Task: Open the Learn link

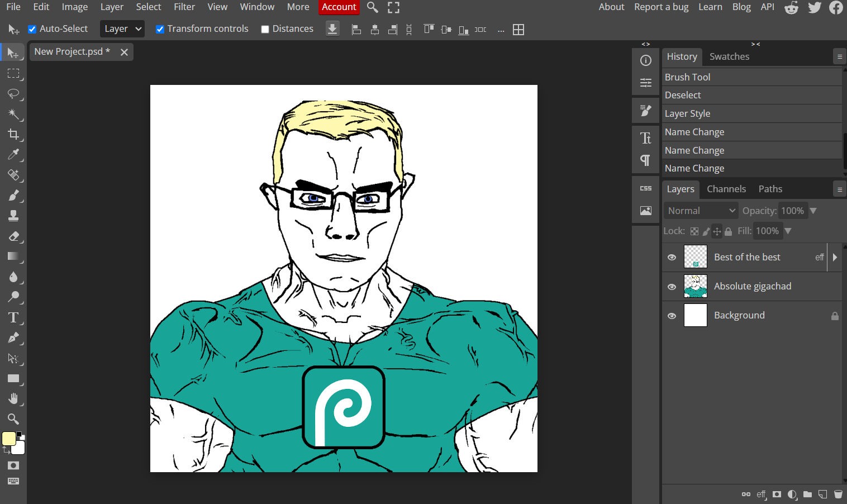Action: [x=710, y=7]
